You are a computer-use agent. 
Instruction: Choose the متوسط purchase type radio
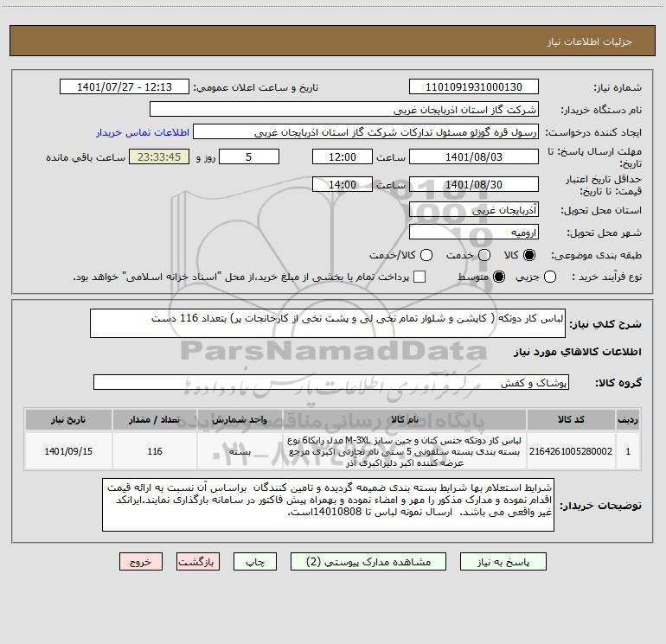tap(499, 277)
